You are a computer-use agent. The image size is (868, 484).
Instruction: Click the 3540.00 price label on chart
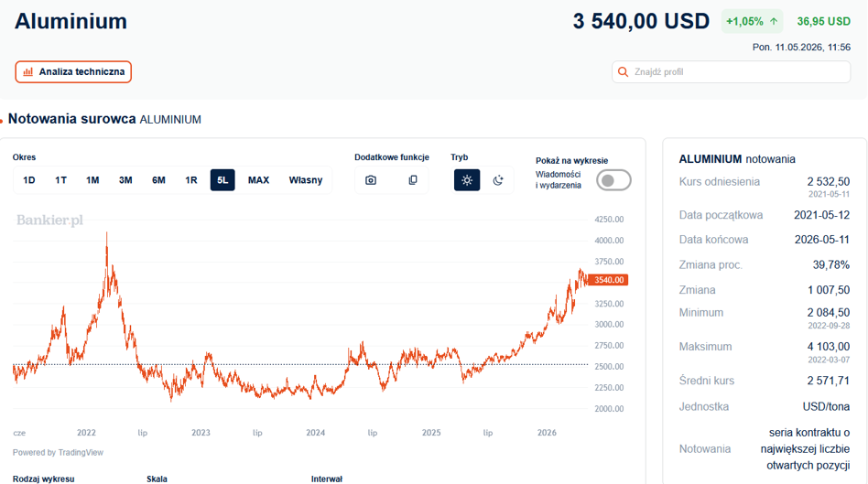coord(608,280)
